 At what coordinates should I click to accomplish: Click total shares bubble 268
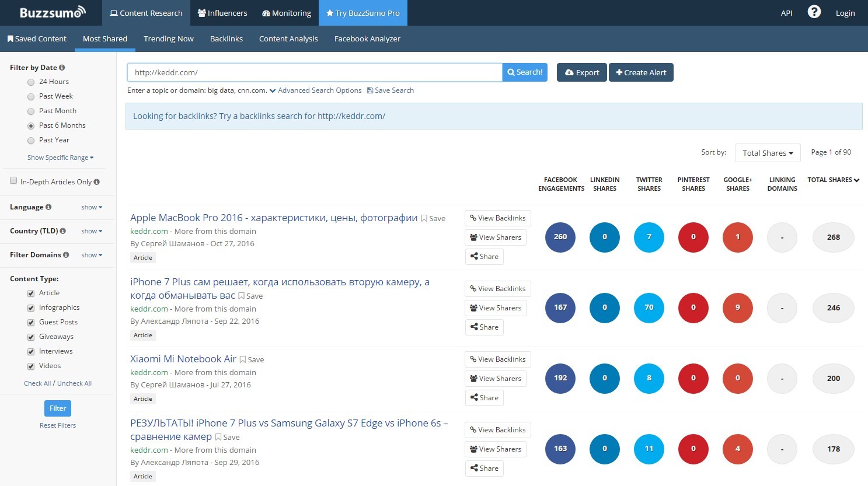pos(834,237)
